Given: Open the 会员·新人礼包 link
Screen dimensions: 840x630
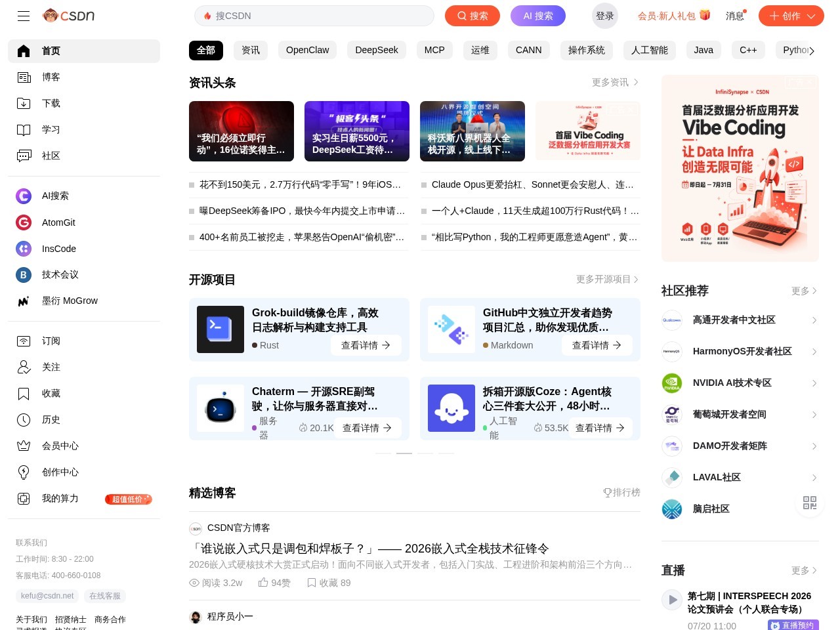Looking at the screenshot, I should tap(674, 16).
